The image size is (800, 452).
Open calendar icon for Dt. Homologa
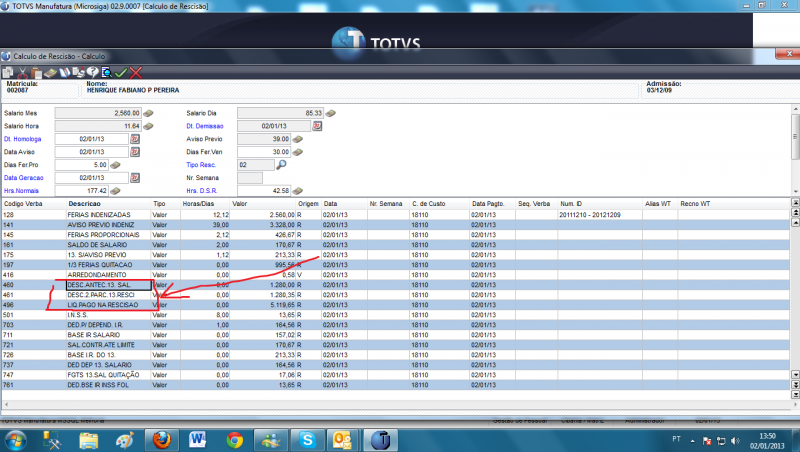[135, 139]
